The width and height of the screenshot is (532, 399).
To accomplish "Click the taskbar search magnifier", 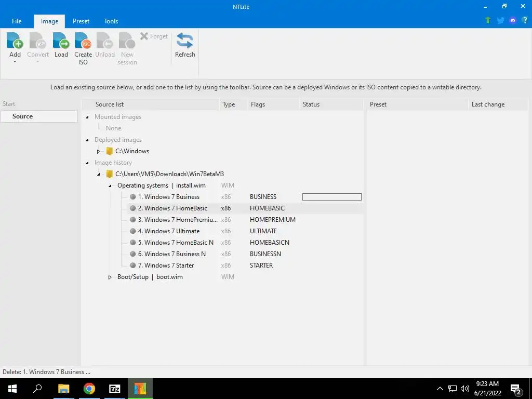I will pos(37,389).
